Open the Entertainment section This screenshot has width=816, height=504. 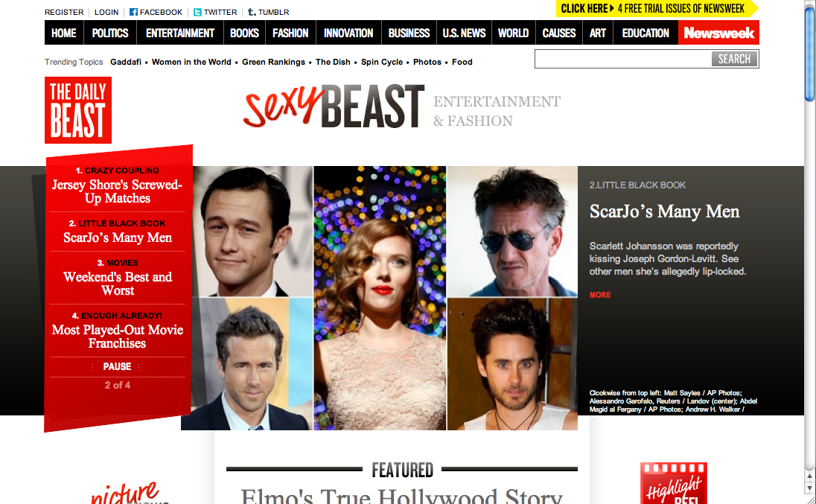[x=180, y=33]
